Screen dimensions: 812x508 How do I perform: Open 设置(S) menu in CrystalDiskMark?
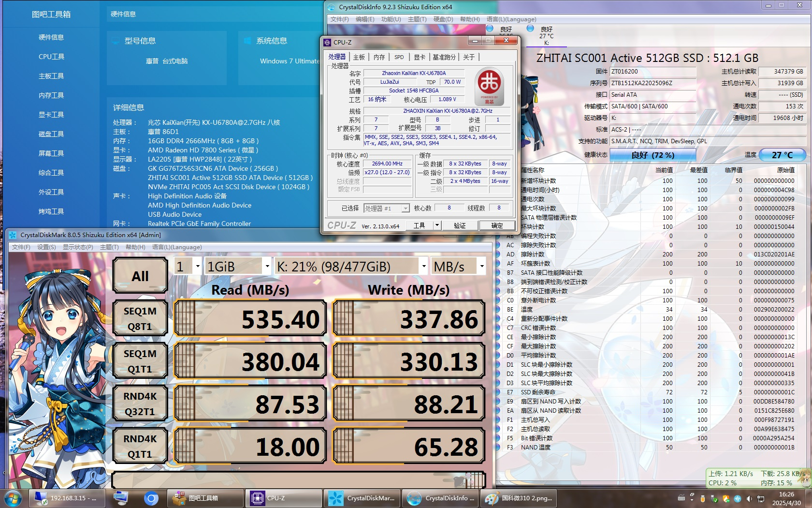(46, 247)
